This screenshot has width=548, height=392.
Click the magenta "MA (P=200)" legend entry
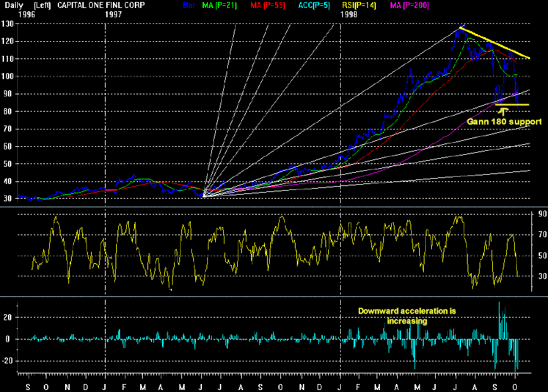[409, 5]
